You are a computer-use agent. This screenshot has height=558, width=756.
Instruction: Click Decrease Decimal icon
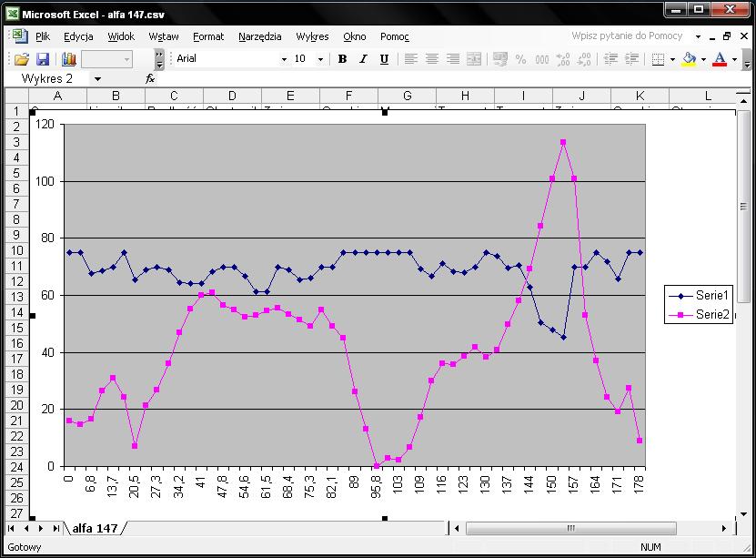[x=584, y=59]
